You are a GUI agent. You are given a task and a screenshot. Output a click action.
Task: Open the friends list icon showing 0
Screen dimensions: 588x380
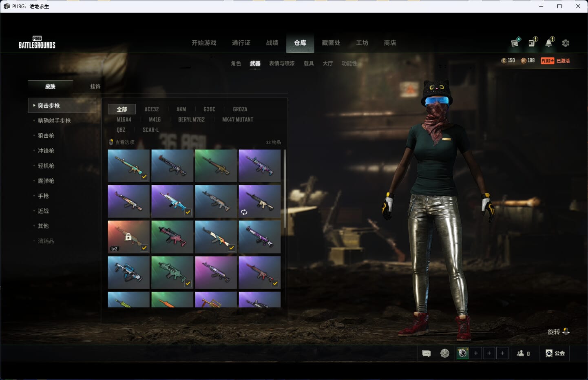click(x=520, y=353)
